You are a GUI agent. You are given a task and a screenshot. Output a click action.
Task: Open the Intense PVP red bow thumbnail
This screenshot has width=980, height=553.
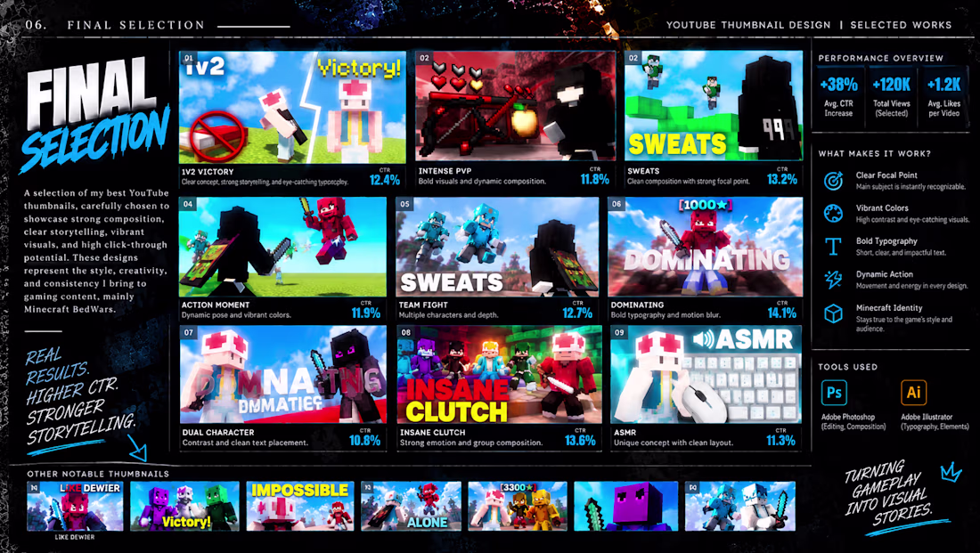(515, 106)
